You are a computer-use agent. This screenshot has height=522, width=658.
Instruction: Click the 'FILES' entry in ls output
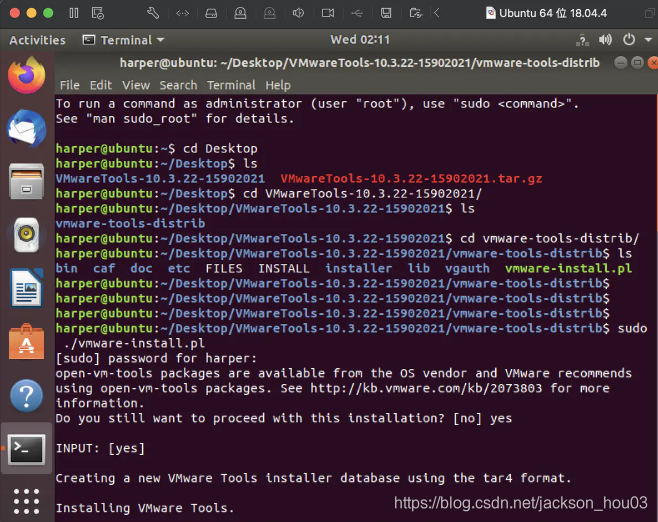pyautogui.click(x=224, y=269)
